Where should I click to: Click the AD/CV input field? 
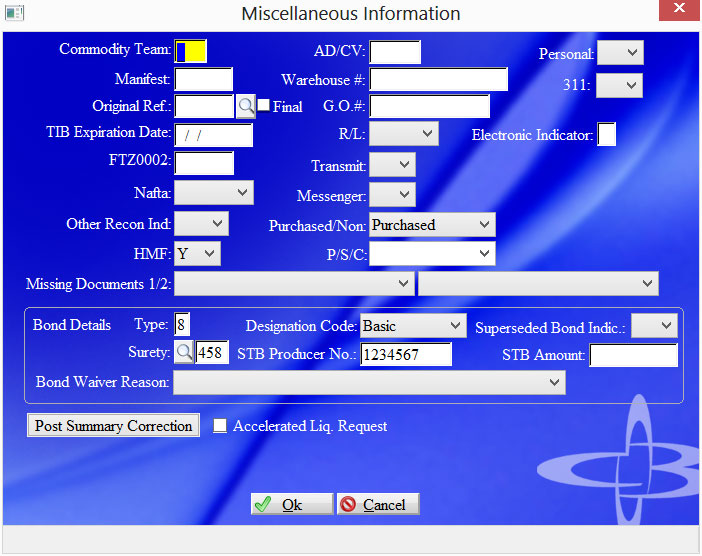[395, 52]
